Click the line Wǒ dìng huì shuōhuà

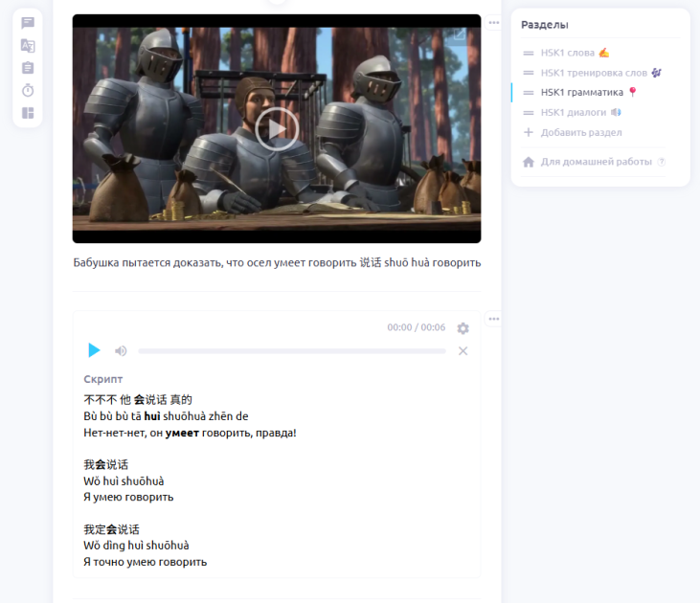pos(136,546)
